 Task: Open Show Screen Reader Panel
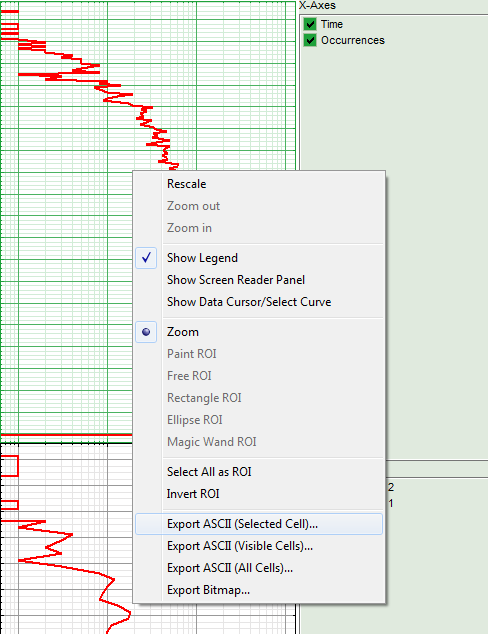click(x=259, y=280)
